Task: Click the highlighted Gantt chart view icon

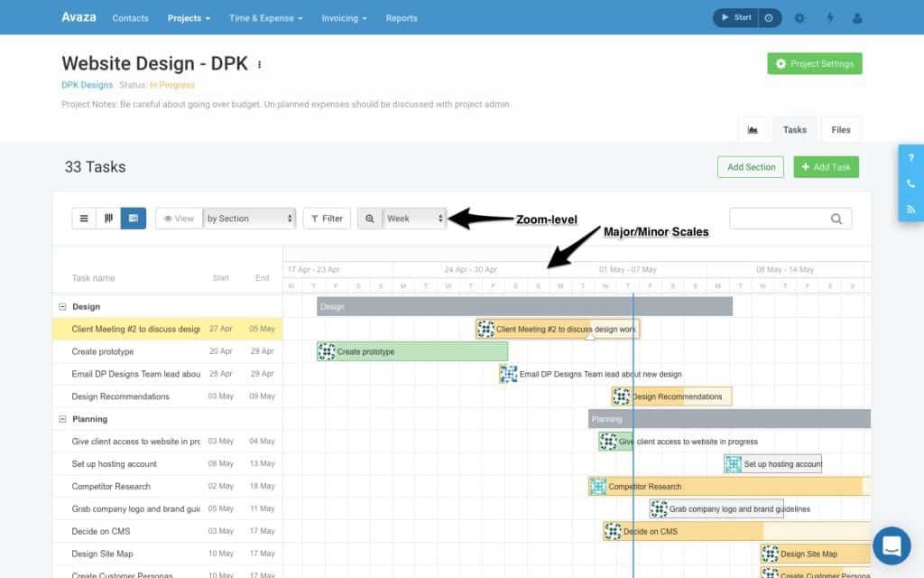Action: coord(133,218)
